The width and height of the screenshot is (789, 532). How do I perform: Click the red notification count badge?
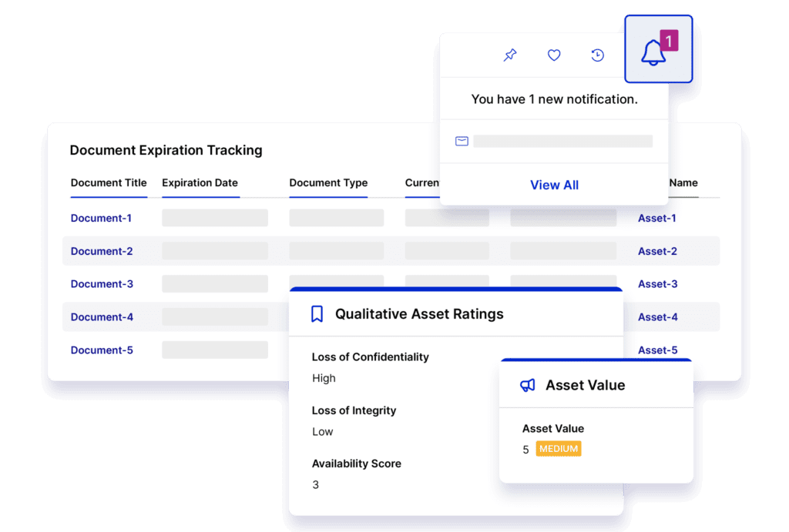[669, 42]
